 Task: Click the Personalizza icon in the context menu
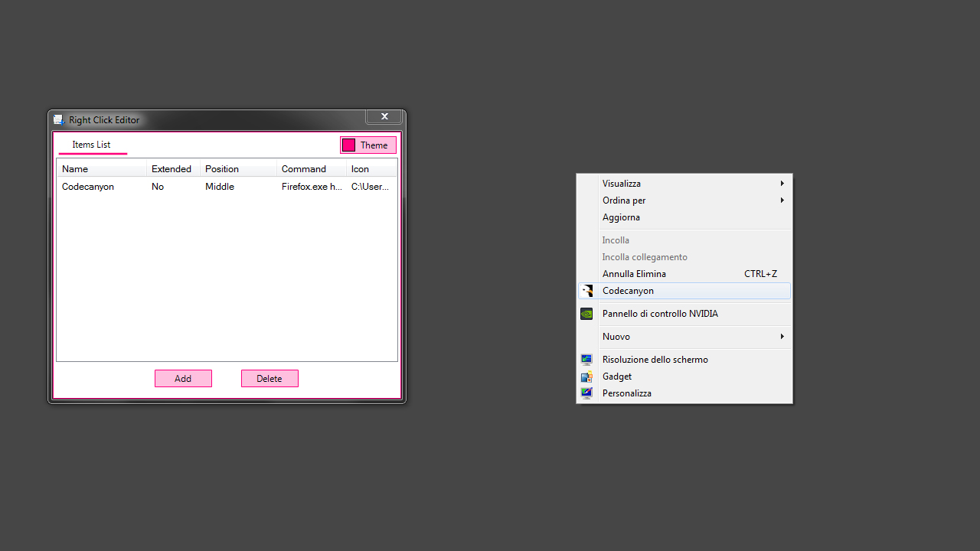pyautogui.click(x=586, y=393)
